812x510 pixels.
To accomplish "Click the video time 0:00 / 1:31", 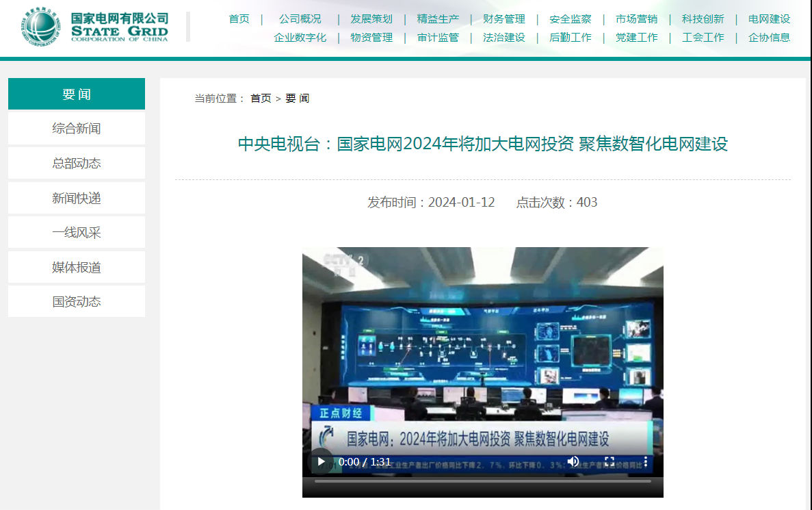I will coord(365,462).
